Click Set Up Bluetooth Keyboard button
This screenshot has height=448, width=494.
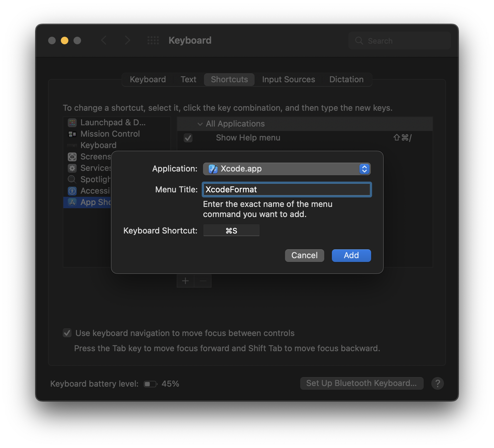pyautogui.click(x=362, y=383)
